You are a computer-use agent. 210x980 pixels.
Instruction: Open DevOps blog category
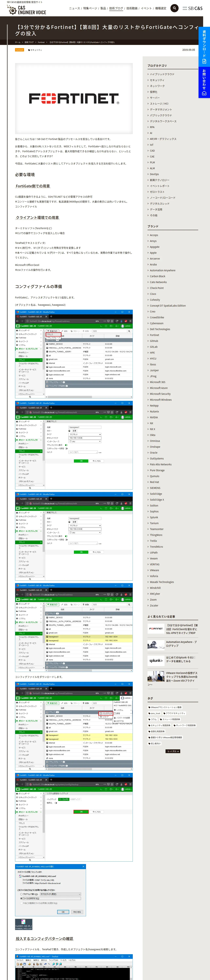click(x=154, y=174)
